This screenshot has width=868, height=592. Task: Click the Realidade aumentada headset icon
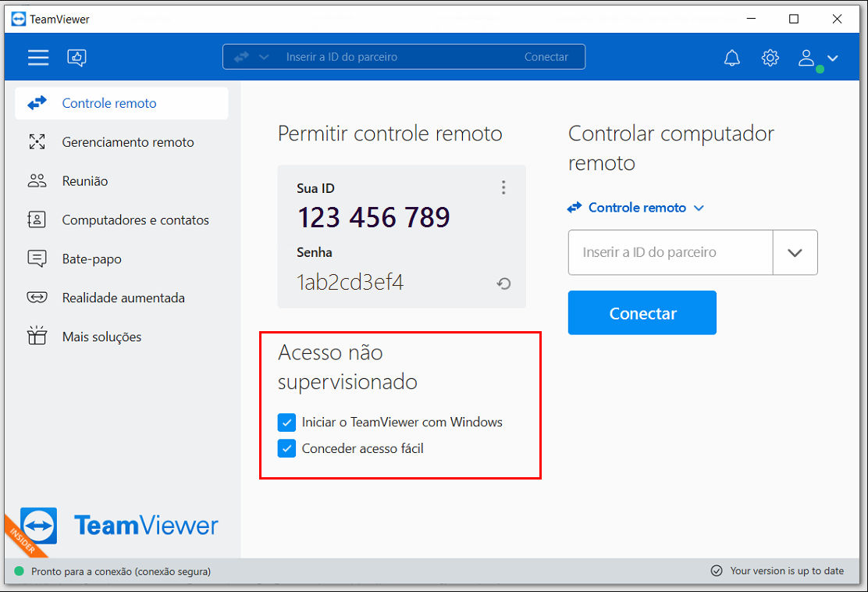click(37, 298)
